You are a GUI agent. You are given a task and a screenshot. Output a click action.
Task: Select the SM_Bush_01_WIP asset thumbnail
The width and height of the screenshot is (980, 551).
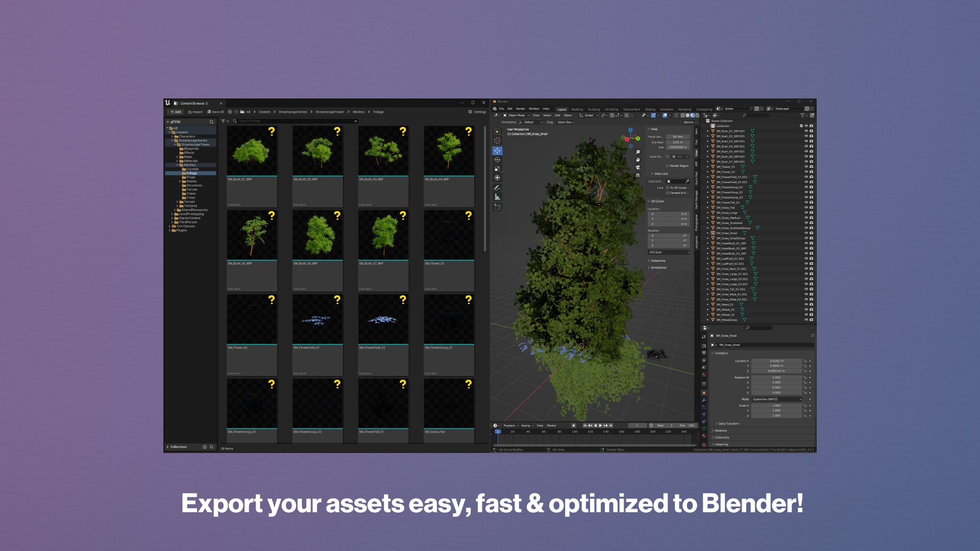[252, 151]
